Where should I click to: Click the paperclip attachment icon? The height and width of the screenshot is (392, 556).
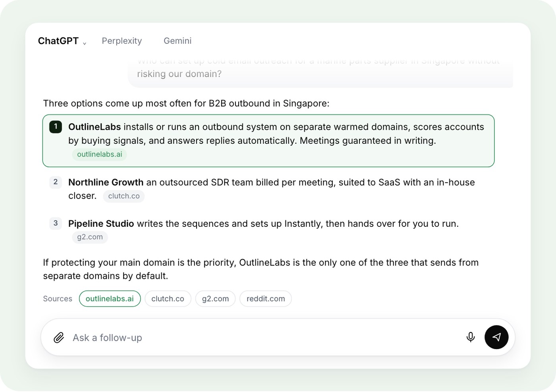[x=59, y=338]
